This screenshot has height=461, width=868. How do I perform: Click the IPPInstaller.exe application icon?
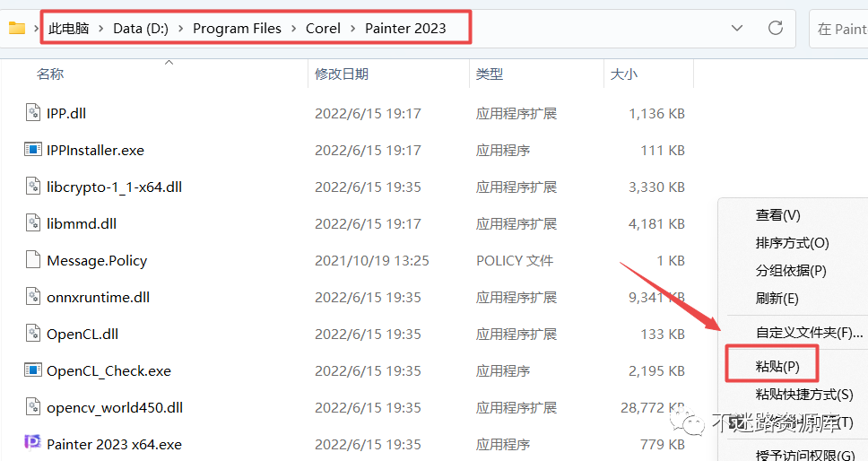33,150
